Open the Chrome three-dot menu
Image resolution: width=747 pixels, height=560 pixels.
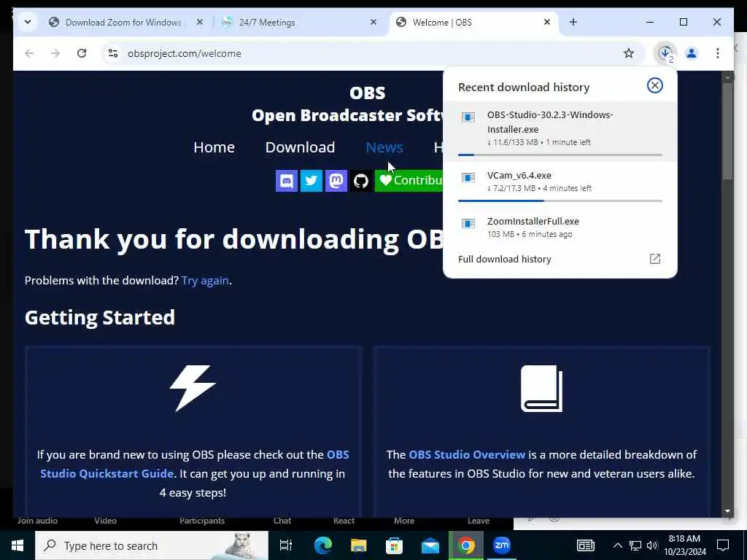[x=718, y=53]
